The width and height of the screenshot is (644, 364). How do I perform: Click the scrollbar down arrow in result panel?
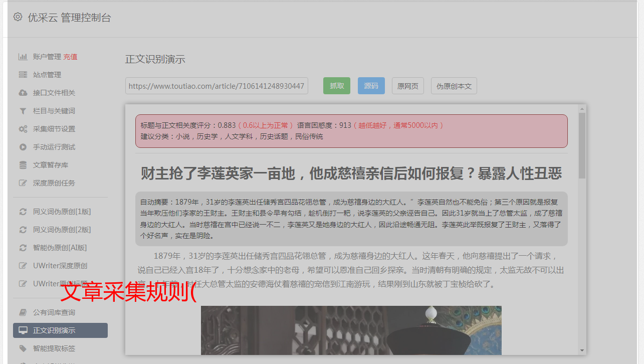[582, 350]
